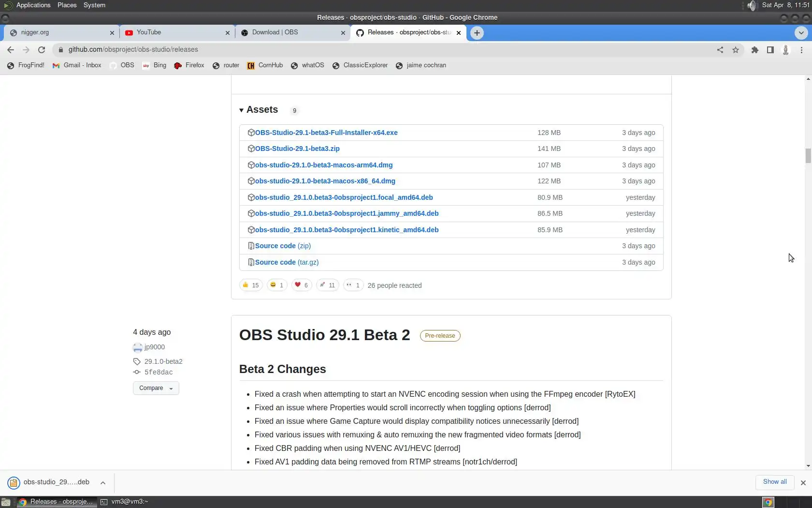The width and height of the screenshot is (812, 508).
Task: Open the Applications menu
Action: pyautogui.click(x=33, y=5)
